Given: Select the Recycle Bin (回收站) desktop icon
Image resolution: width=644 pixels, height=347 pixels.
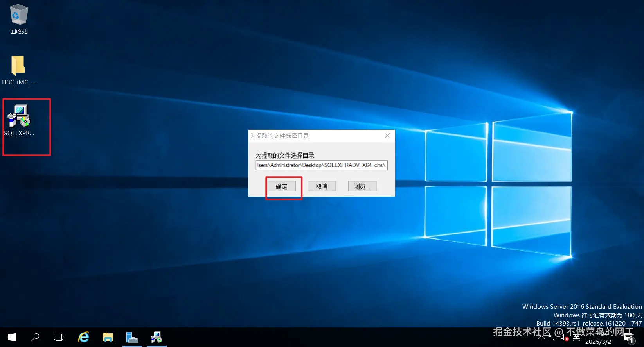Looking at the screenshot, I should (19, 20).
